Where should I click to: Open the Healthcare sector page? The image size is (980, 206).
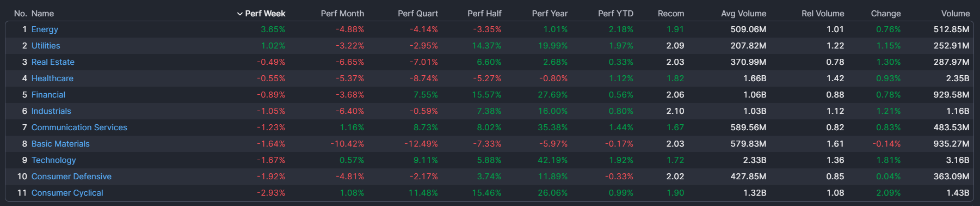52,78
